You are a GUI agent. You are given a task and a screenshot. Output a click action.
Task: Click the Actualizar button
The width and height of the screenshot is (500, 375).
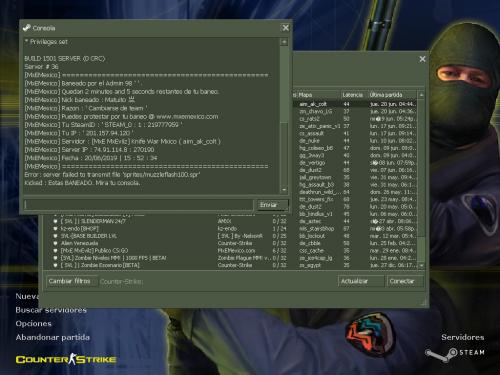click(360, 281)
